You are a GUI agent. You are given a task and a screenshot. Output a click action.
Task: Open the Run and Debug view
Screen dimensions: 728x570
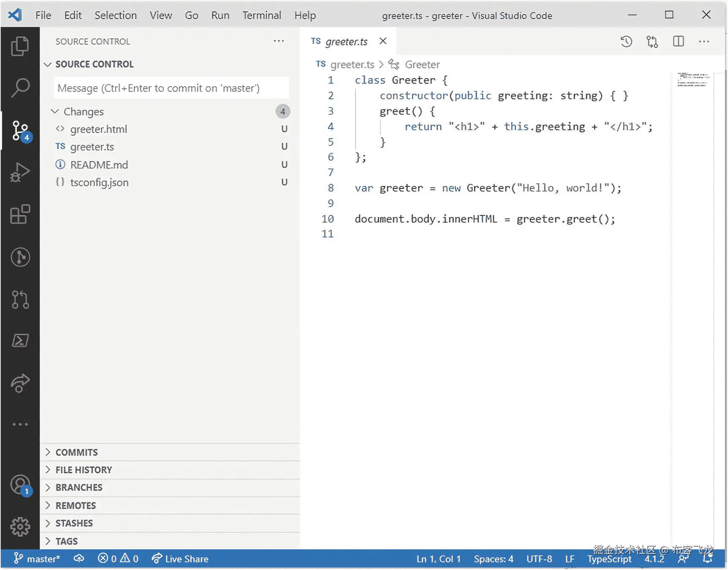20,172
